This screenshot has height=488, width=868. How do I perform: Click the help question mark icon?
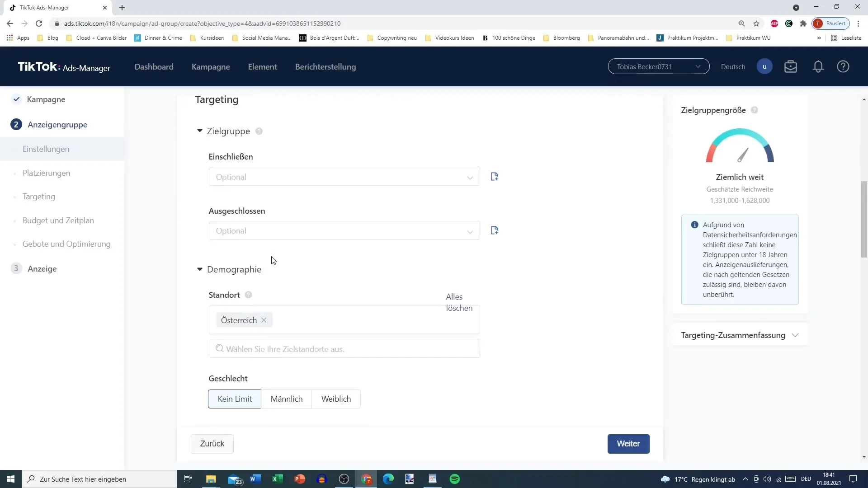pos(846,66)
